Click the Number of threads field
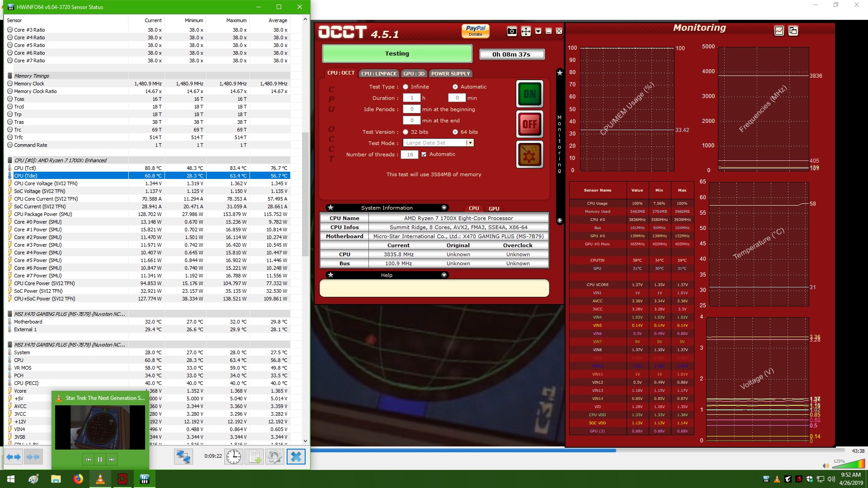 [x=409, y=155]
